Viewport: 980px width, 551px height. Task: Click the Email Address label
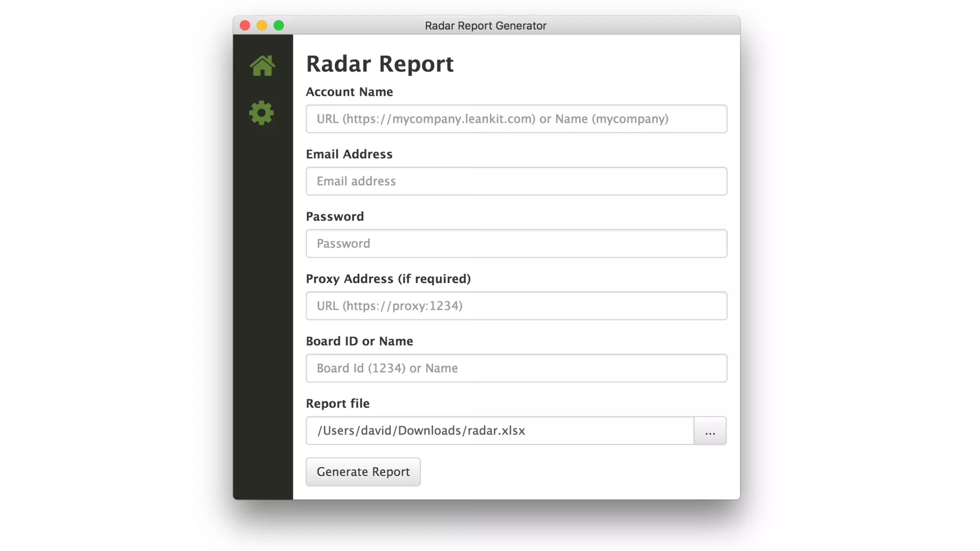click(349, 154)
